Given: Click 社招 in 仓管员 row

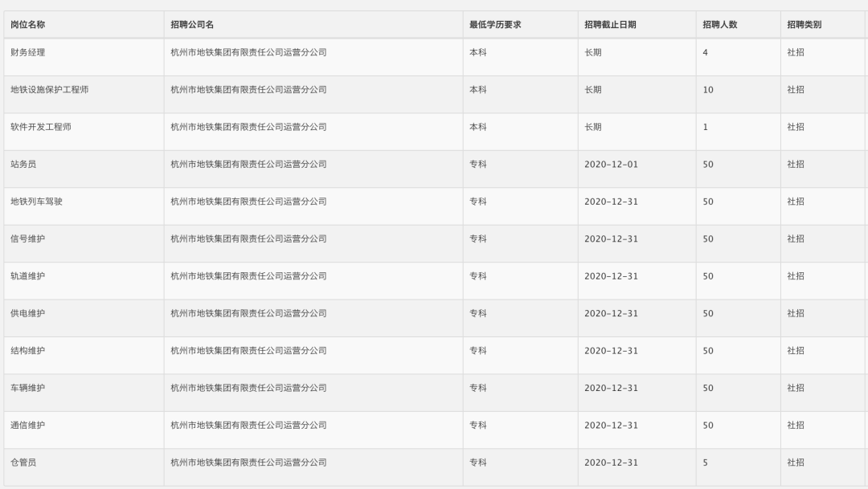Looking at the screenshot, I should [x=796, y=463].
